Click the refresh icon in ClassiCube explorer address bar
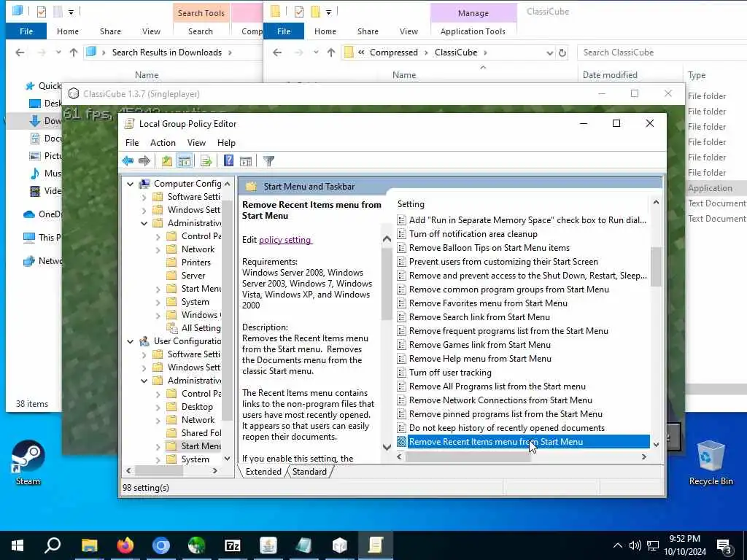 (562, 52)
